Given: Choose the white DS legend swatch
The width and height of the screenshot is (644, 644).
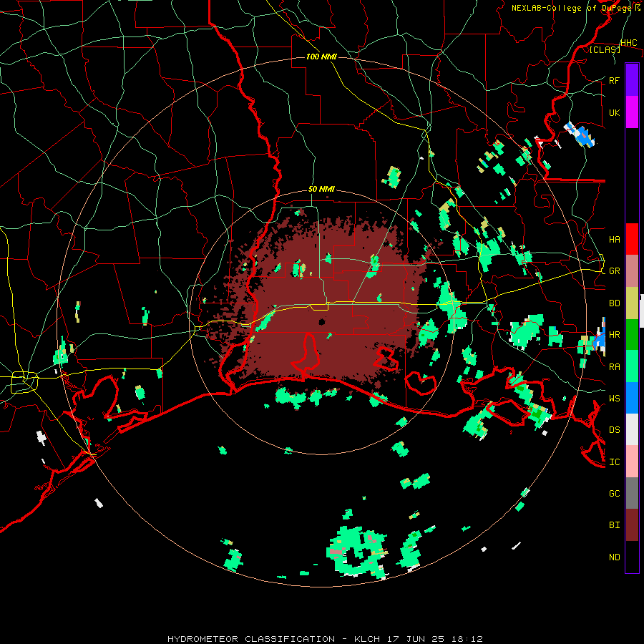Looking at the screenshot, I should (632, 429).
